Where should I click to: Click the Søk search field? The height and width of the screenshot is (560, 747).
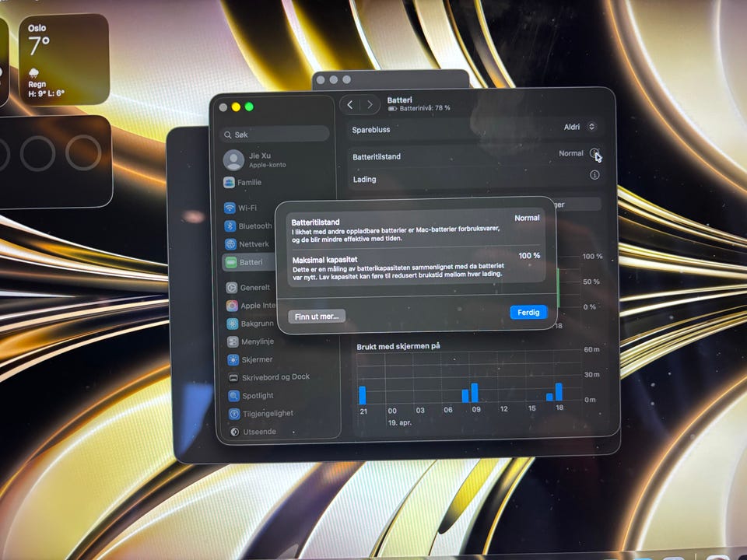pos(275,135)
